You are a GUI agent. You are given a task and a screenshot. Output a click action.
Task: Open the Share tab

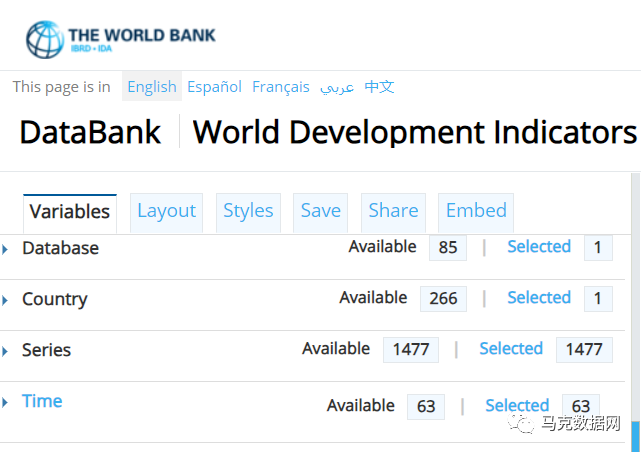coord(393,213)
